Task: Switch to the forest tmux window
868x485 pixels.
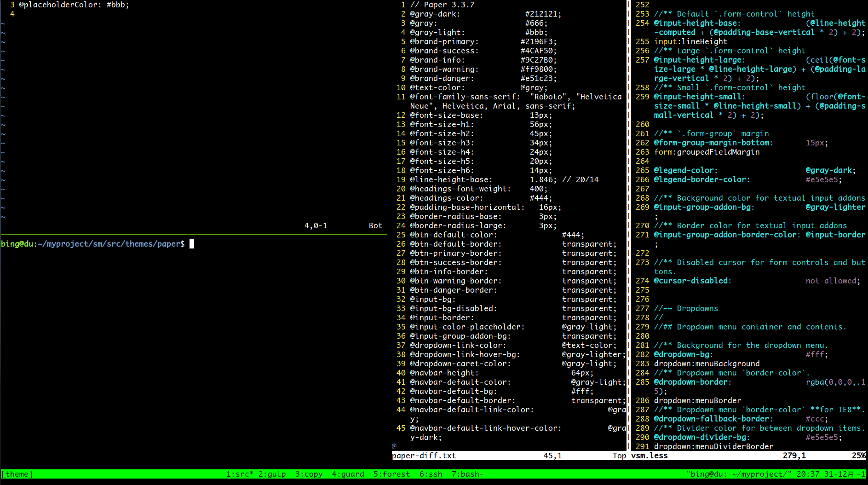Action: point(391,474)
